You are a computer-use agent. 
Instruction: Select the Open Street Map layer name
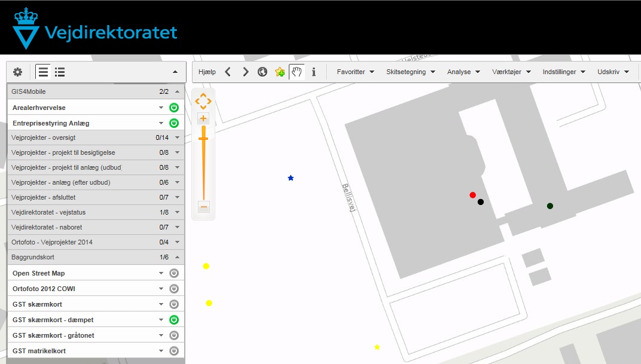pos(38,273)
